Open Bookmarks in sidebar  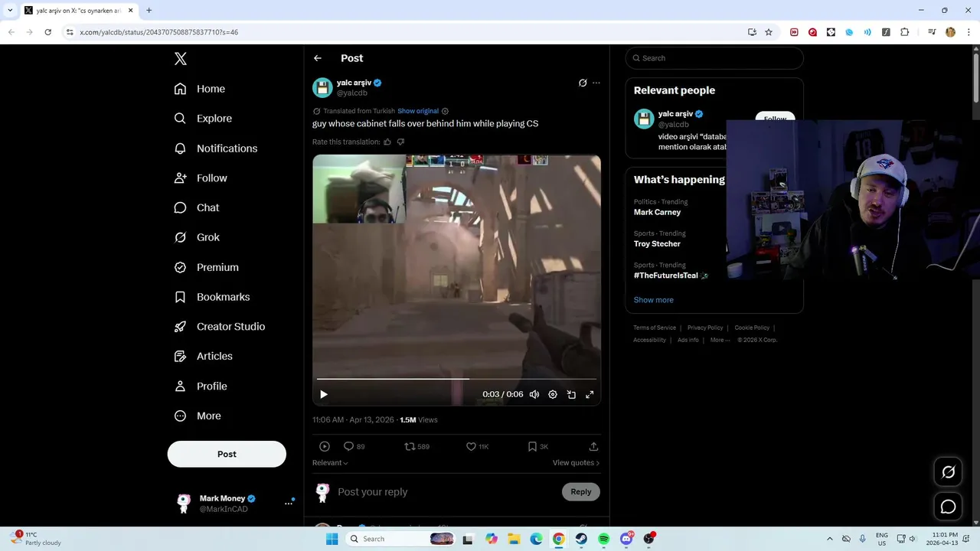click(212, 297)
